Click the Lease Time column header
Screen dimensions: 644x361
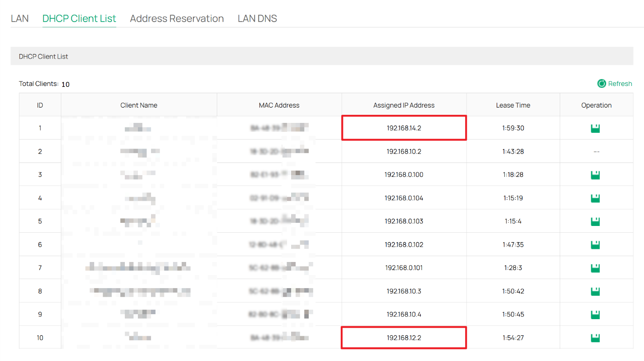pyautogui.click(x=513, y=105)
